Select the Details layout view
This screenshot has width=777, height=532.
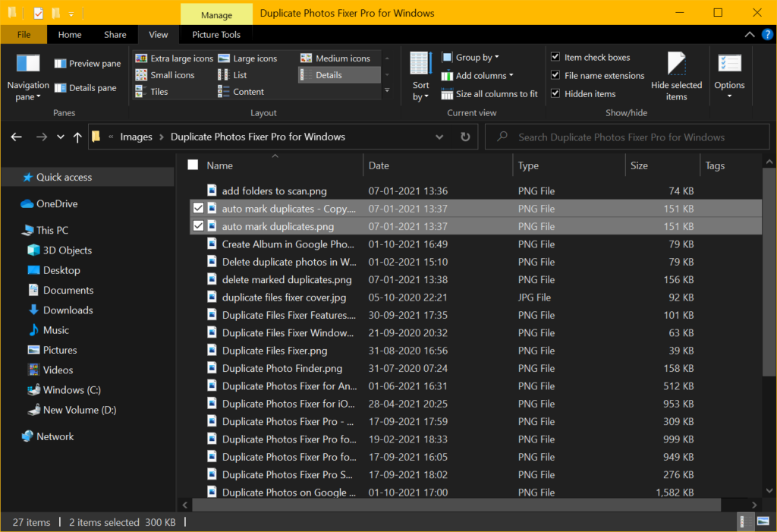pos(339,75)
